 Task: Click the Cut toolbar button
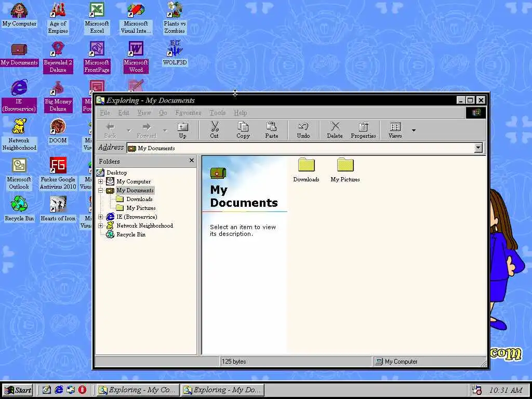214,130
